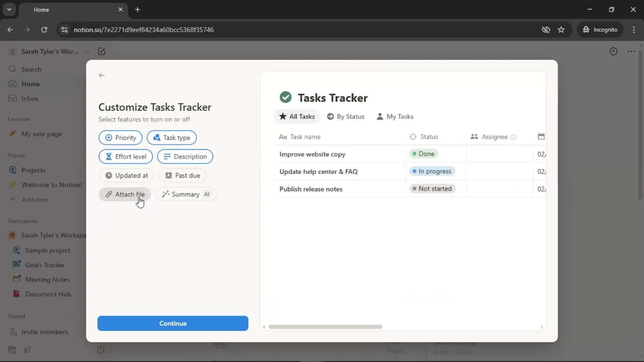This screenshot has height=362, width=644.
Task: Close the Home browser tab
Action: click(120, 10)
